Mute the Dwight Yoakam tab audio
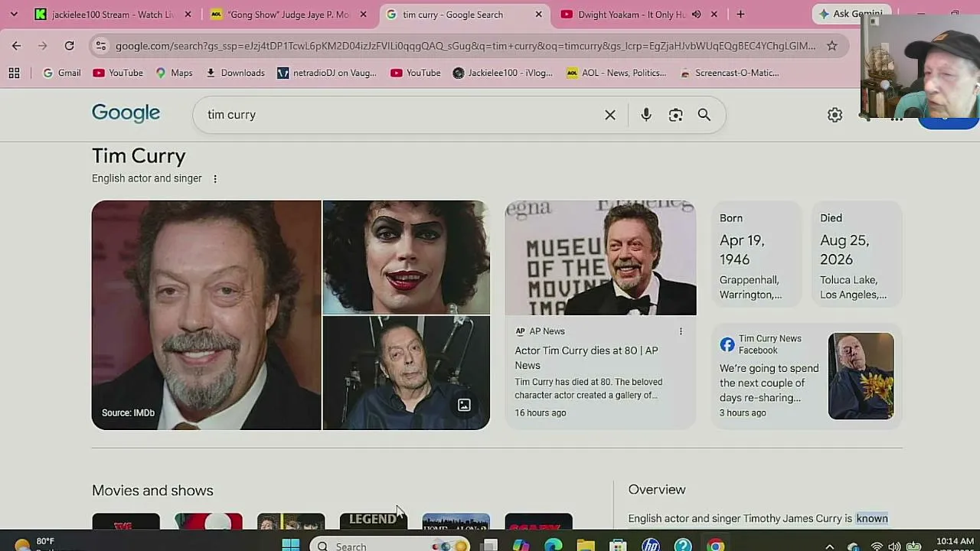This screenshot has height=551, width=980. point(696,15)
